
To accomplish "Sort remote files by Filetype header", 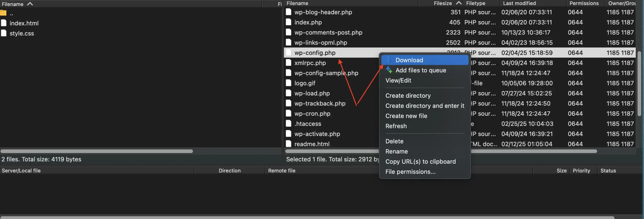I will point(481,3).
